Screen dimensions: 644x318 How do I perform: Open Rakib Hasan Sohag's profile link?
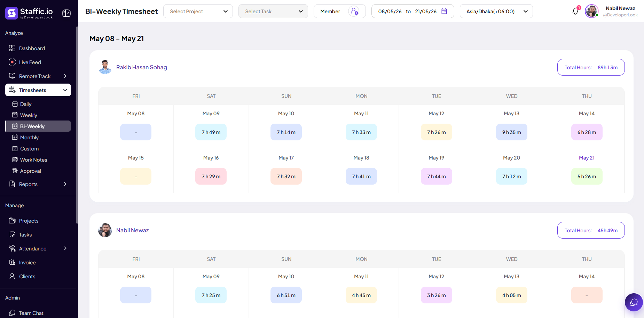[x=142, y=67]
